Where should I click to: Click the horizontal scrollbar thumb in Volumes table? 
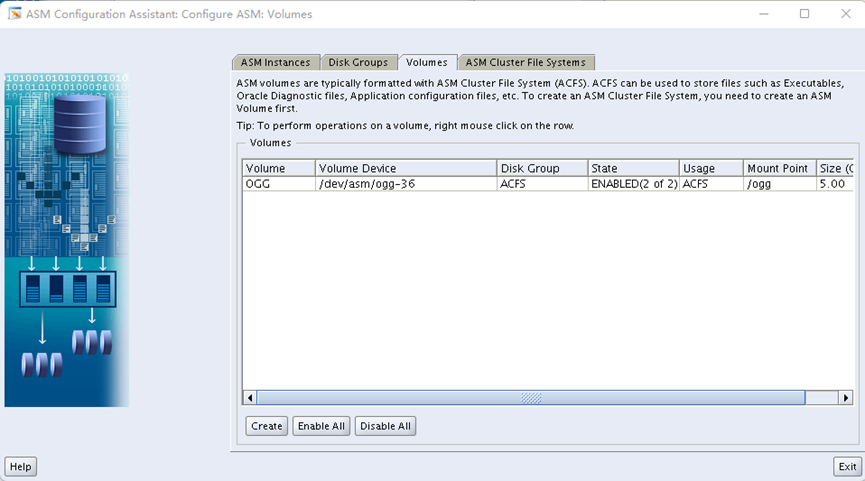coord(531,398)
